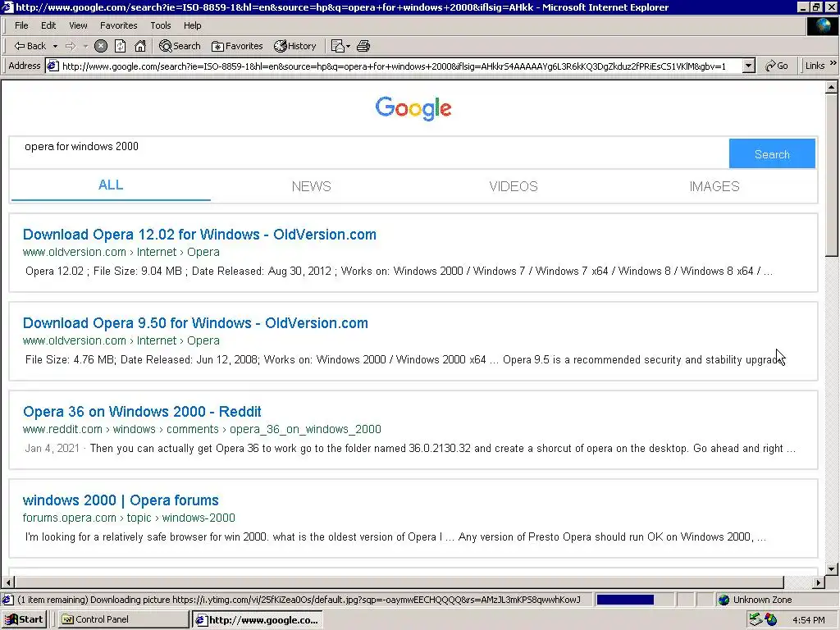This screenshot has height=630, width=840.
Task: Open the Favorites pane toolbar button
Action: [x=237, y=46]
